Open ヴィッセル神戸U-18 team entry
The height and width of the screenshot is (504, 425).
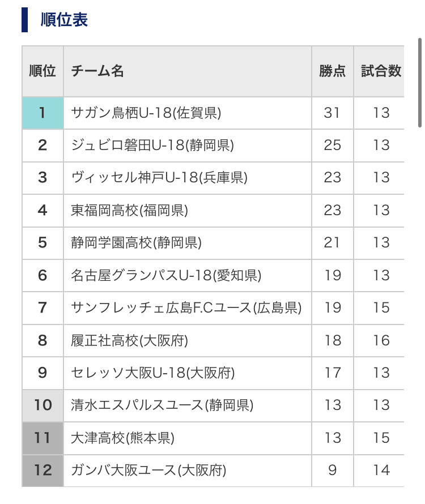tap(159, 178)
